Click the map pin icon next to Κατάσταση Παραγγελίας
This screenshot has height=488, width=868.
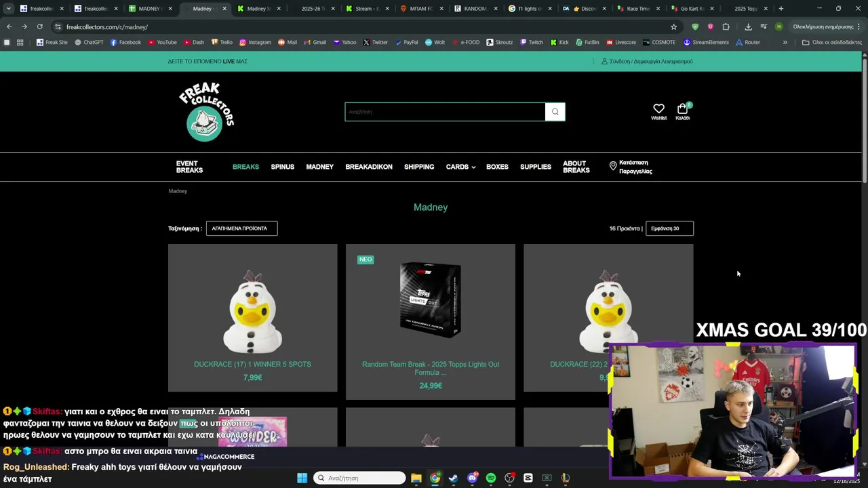click(x=613, y=166)
